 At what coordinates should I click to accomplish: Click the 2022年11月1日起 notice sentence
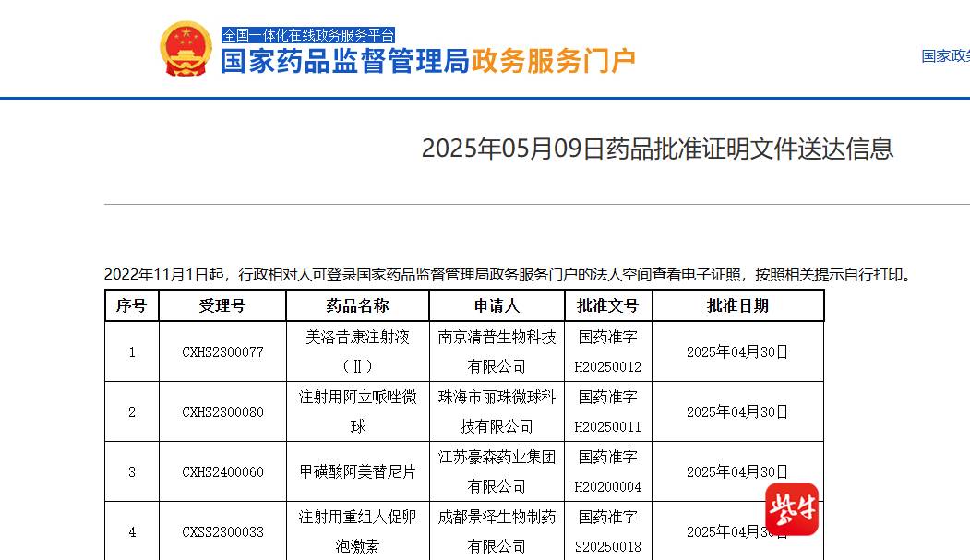[x=508, y=274]
